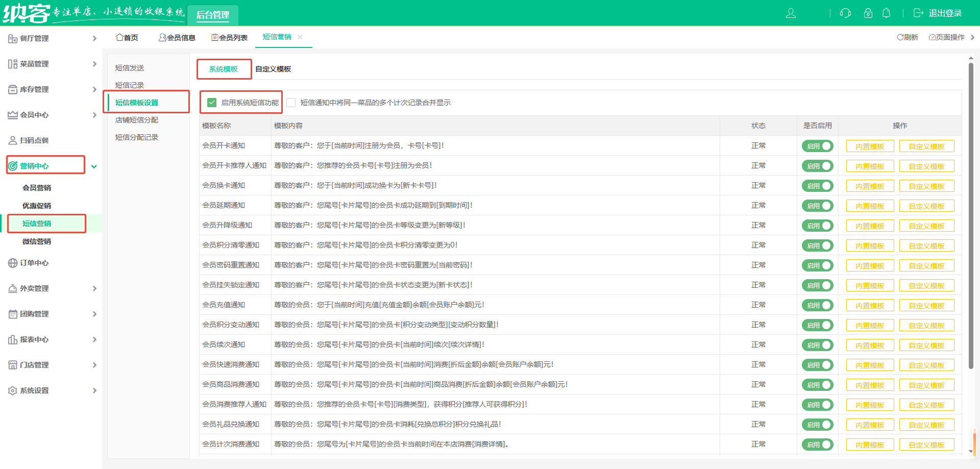Expand the 餐厅管理 sidebar menu
This screenshot has width=980, height=469.
[x=51, y=38]
